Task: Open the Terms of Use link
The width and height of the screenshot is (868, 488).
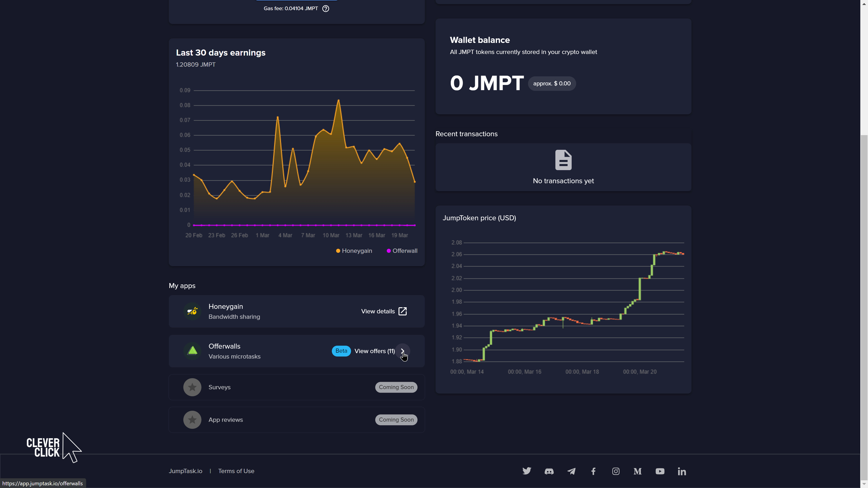Action: (236, 471)
